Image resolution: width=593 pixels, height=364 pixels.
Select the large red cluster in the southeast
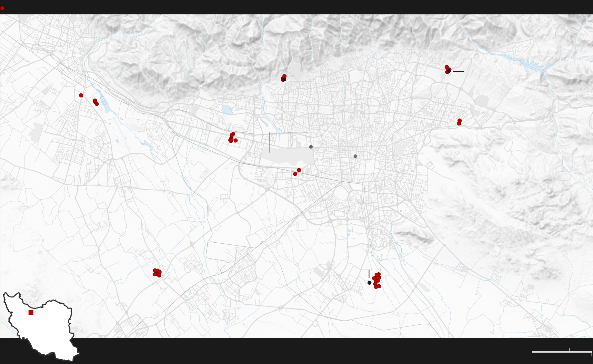377,281
